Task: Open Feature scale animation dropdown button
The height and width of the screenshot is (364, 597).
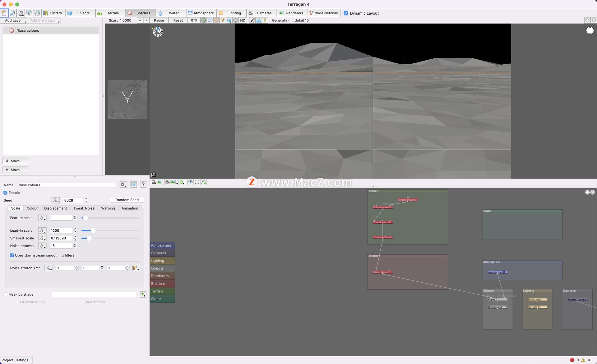Action: [42, 218]
